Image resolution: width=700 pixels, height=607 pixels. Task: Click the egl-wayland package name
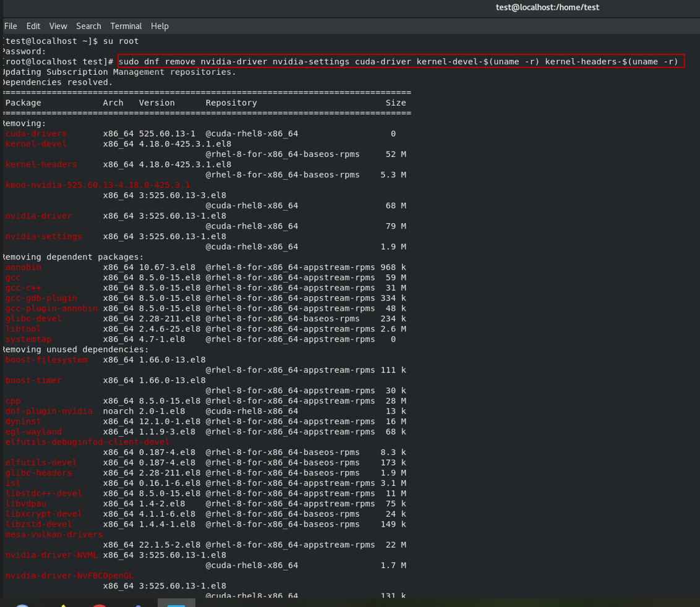[33, 431]
